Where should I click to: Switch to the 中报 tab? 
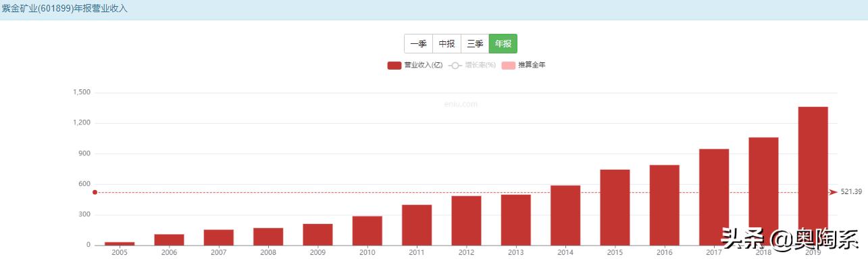[447, 43]
